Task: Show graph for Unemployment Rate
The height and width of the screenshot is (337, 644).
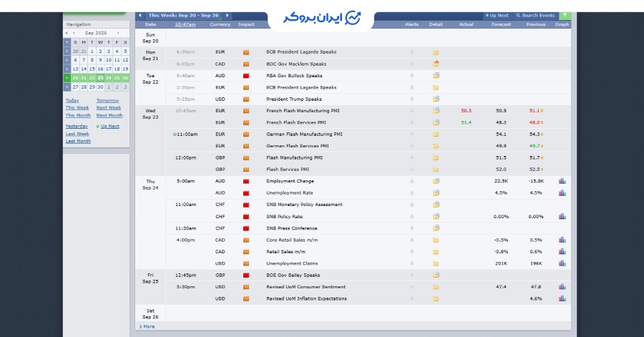Action: pyautogui.click(x=562, y=193)
